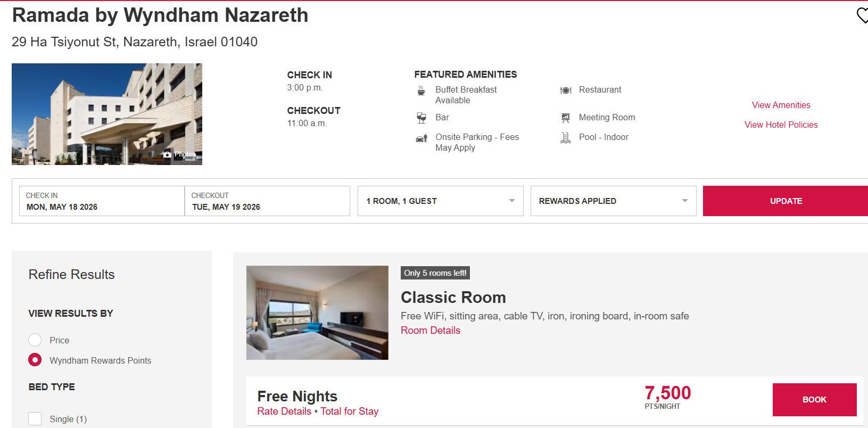Open the check-in date picker field
868x428 pixels.
tap(102, 201)
